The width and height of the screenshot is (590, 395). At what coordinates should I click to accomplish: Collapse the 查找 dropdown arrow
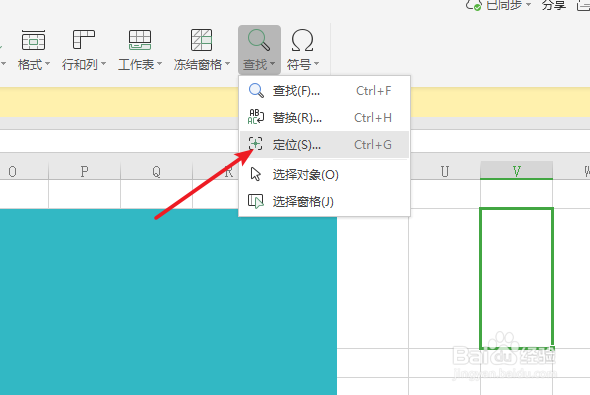pyautogui.click(x=273, y=64)
